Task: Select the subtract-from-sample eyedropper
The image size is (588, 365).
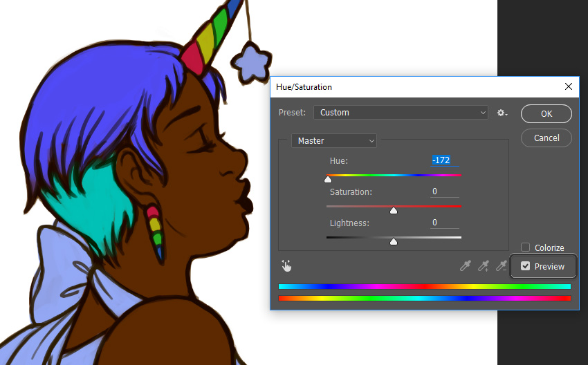Action: pos(502,266)
